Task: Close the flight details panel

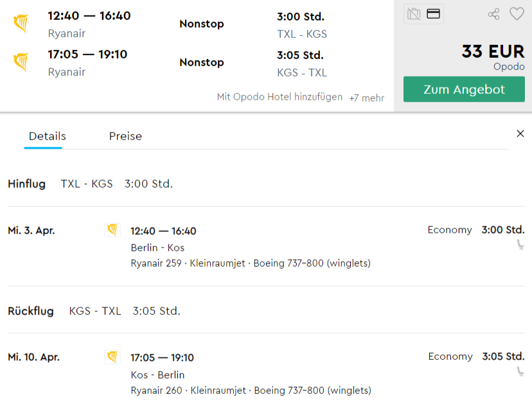Action: (520, 133)
